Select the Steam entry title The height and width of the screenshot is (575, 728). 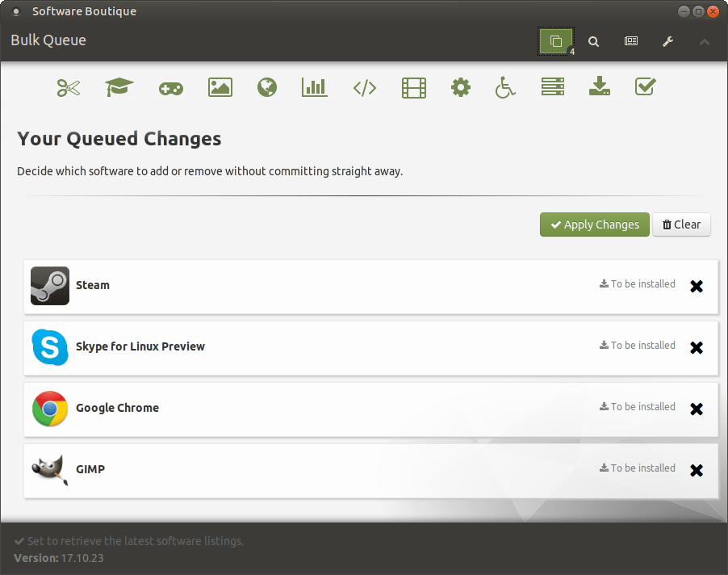93,285
